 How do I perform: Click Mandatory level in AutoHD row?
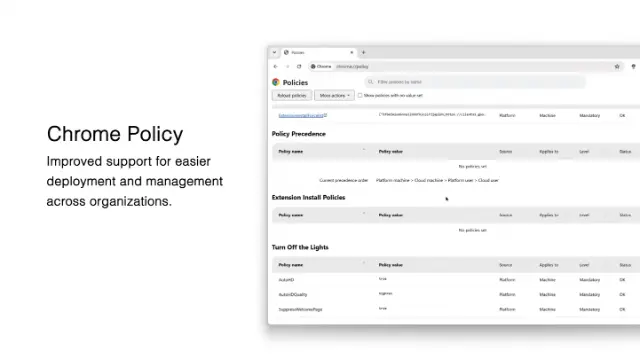click(x=589, y=280)
